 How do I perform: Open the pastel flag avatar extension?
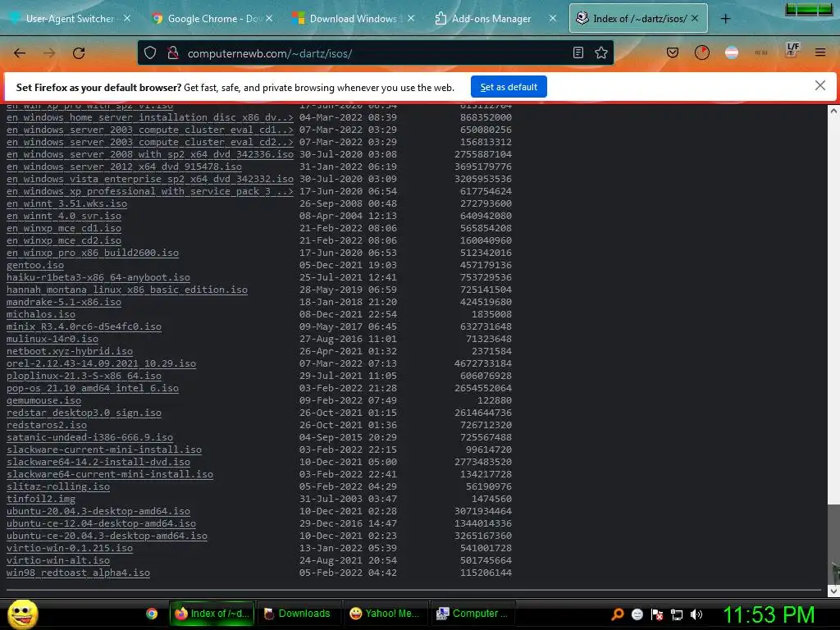click(x=731, y=52)
